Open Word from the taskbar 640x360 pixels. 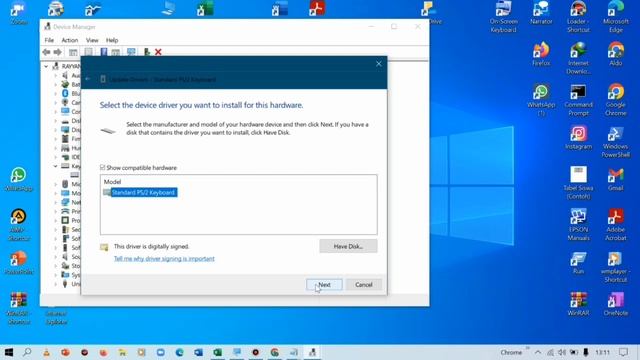click(198, 352)
